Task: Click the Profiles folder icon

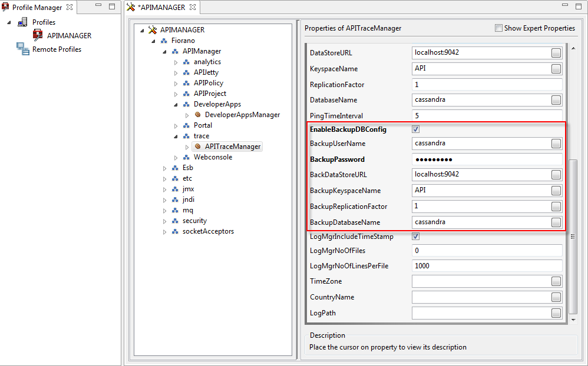Action: 22,22
